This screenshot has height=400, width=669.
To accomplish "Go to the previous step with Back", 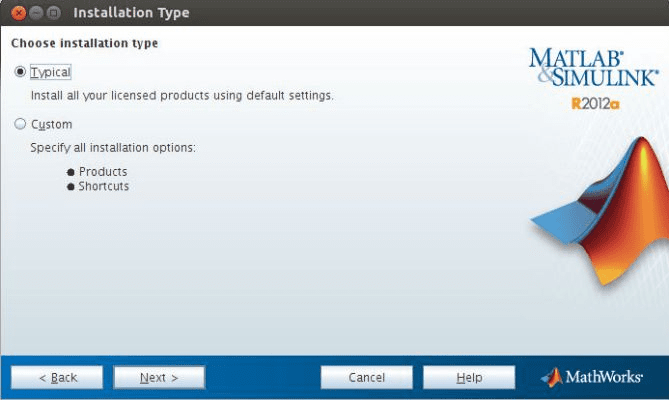I will point(57,377).
